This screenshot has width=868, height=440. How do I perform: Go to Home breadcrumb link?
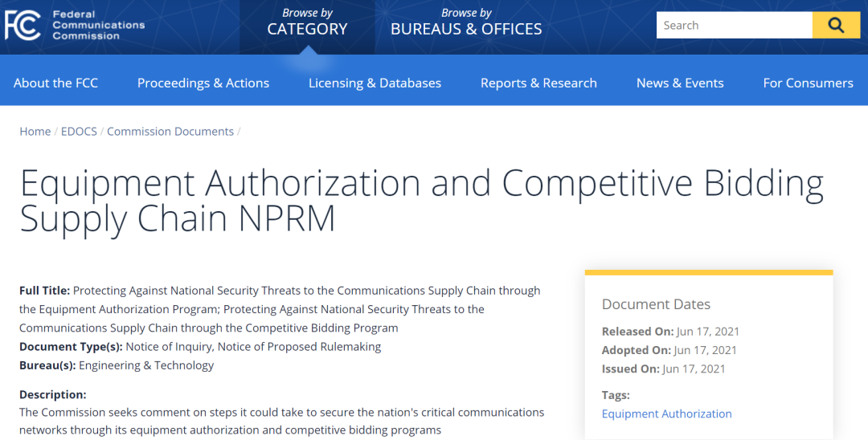tap(35, 132)
